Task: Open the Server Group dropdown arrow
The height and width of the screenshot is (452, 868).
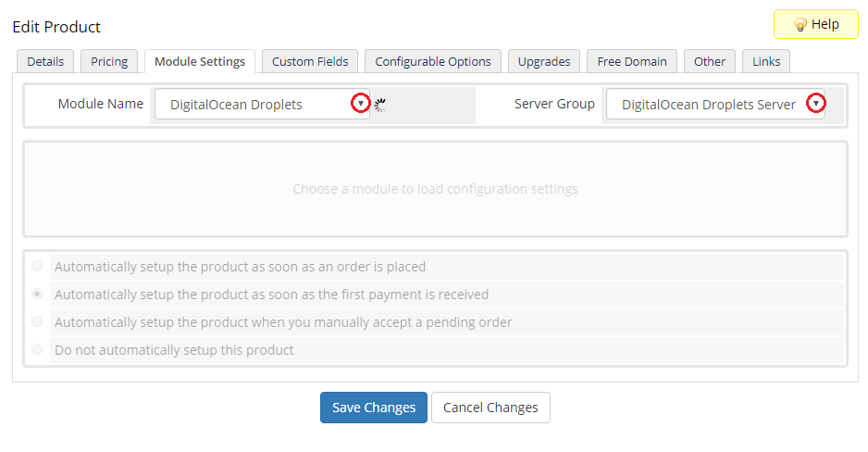Action: [x=816, y=103]
